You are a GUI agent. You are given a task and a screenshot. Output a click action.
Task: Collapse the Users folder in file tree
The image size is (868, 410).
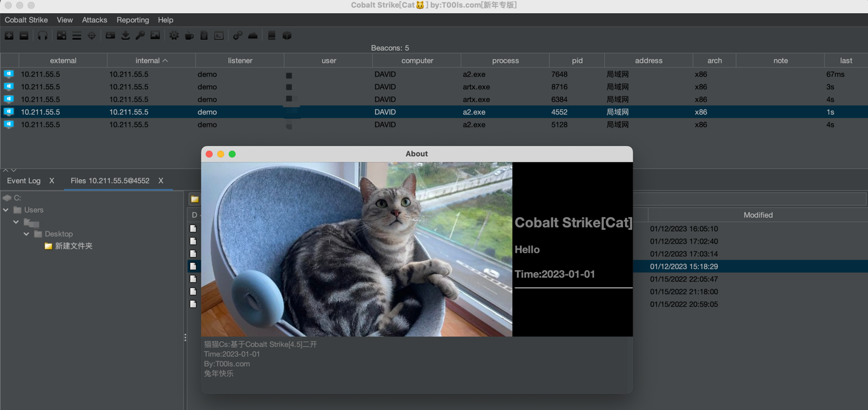(x=5, y=210)
